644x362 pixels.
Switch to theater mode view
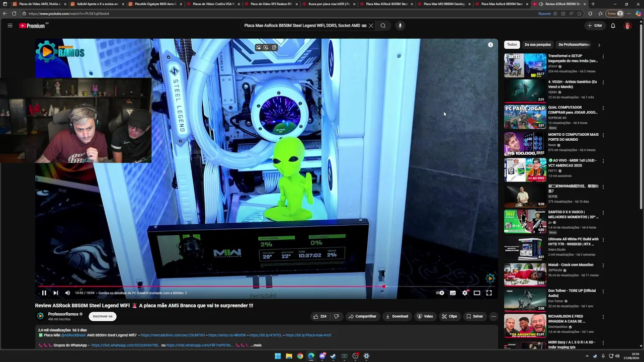pyautogui.click(x=477, y=293)
